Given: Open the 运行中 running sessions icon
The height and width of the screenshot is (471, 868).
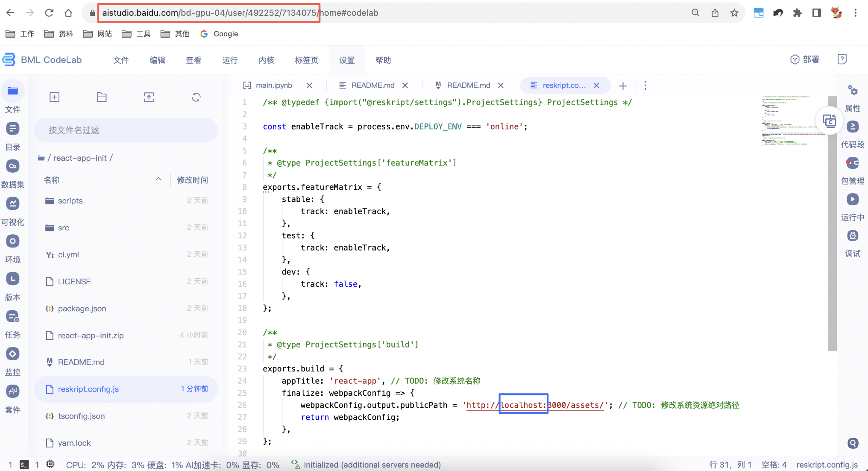Looking at the screenshot, I should pos(853,199).
